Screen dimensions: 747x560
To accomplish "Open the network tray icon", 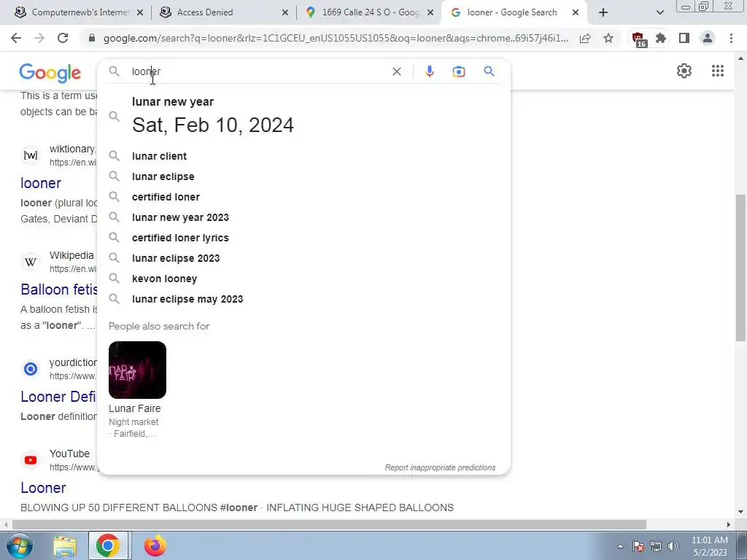I will pos(656,546).
